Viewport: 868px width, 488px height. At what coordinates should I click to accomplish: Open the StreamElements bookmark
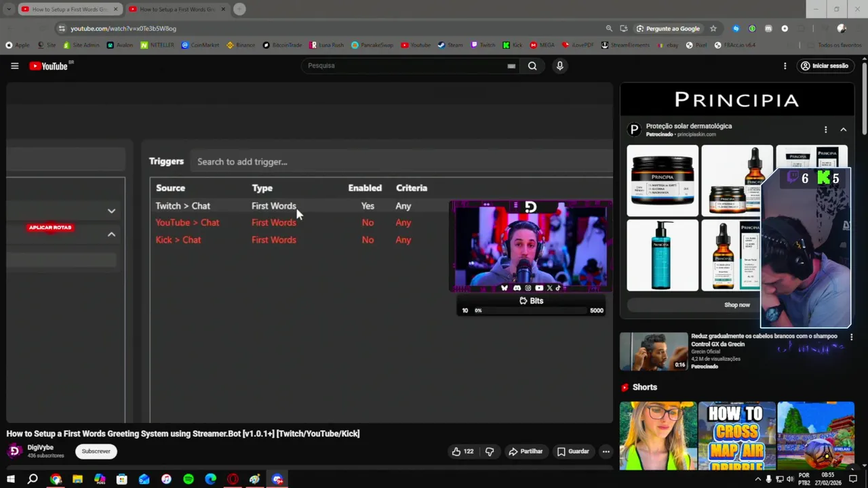tap(625, 45)
